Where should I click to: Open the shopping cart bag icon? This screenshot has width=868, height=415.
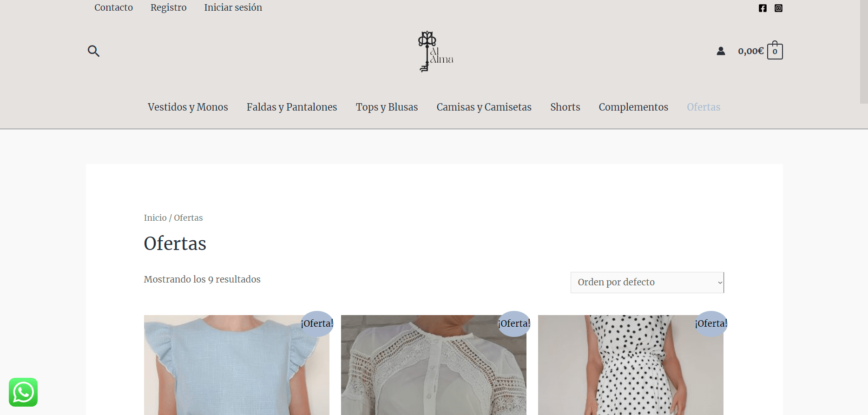(x=775, y=50)
